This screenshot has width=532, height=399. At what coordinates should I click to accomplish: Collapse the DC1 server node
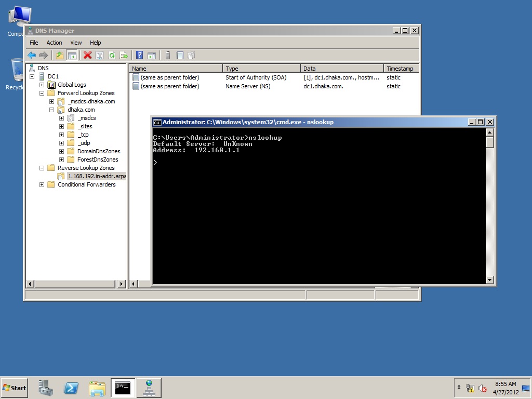point(32,76)
